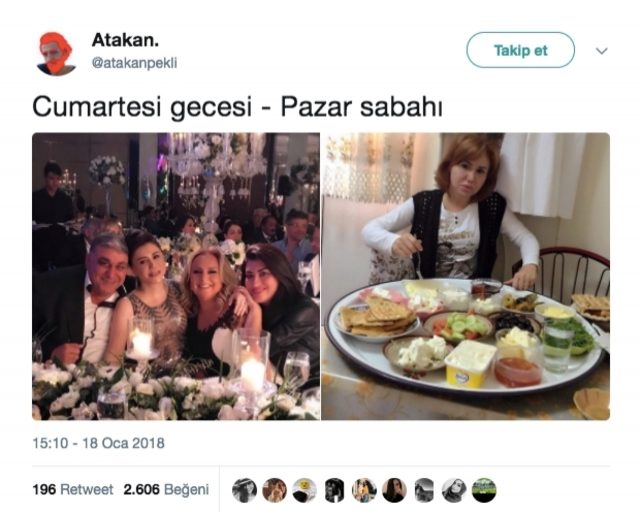Open the 15:10 - 18 Oca 2018 timestamp
The image size is (640, 512).
coord(98,443)
